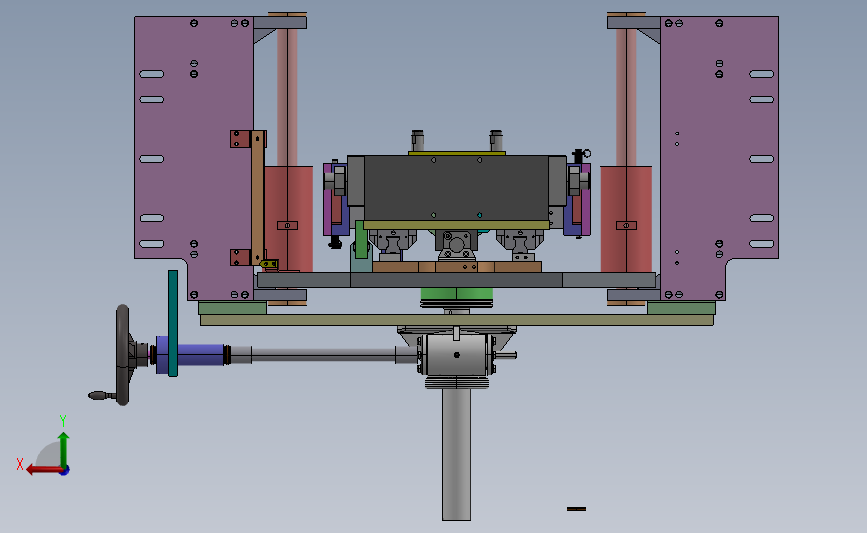Pick the dark gray central block
The height and width of the screenshot is (533, 867).
456,188
